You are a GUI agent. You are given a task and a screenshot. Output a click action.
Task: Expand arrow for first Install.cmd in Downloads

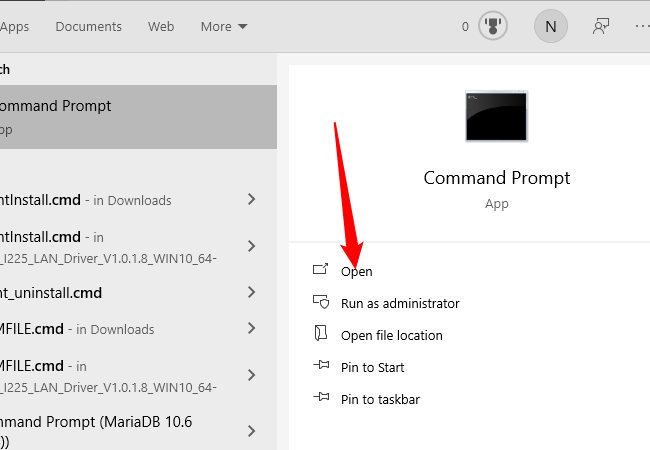coord(252,200)
